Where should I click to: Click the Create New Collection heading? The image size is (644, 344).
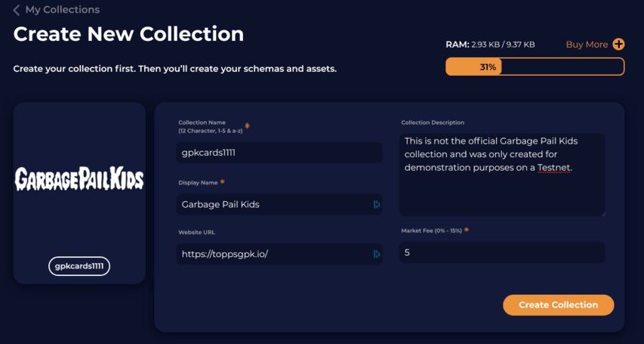pos(128,34)
